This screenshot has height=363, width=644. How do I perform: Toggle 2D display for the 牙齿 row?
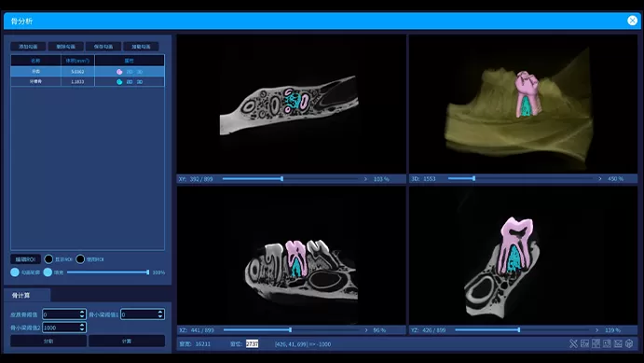pyautogui.click(x=130, y=72)
